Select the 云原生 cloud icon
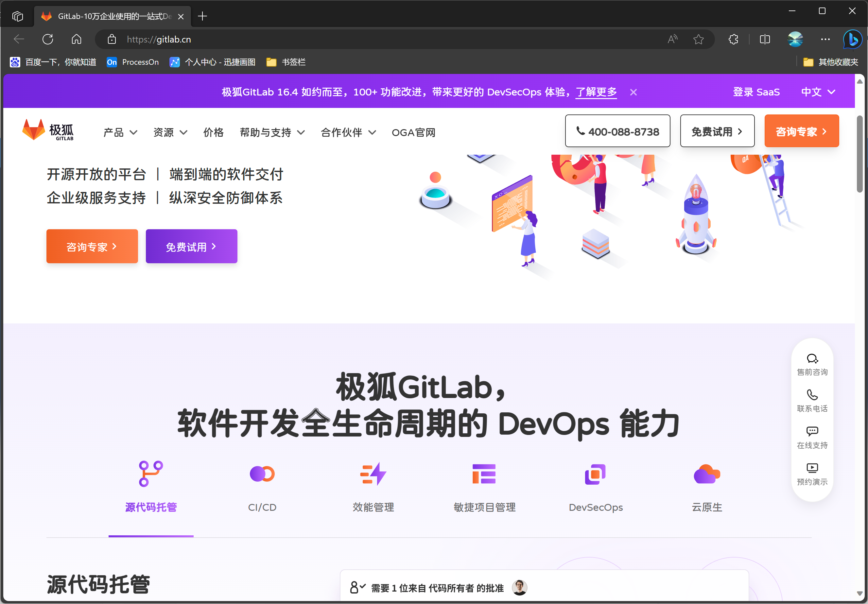Image resolution: width=868 pixels, height=604 pixels. pyautogui.click(x=706, y=474)
